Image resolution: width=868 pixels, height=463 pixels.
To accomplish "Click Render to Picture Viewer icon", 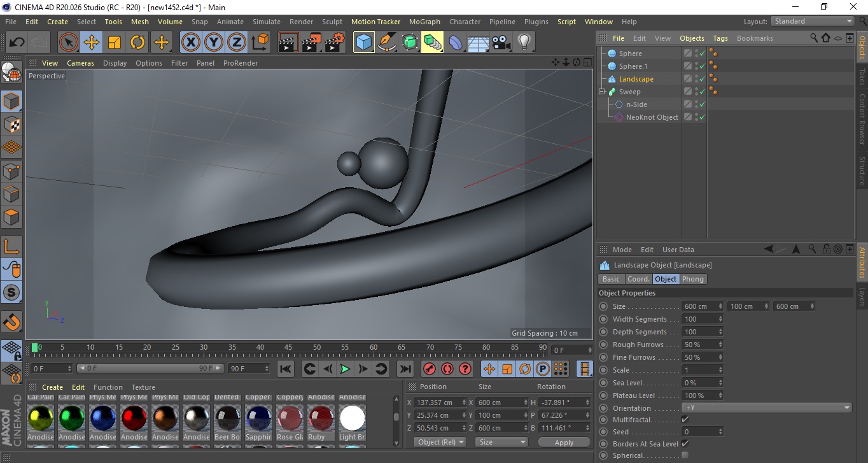I will tap(311, 43).
